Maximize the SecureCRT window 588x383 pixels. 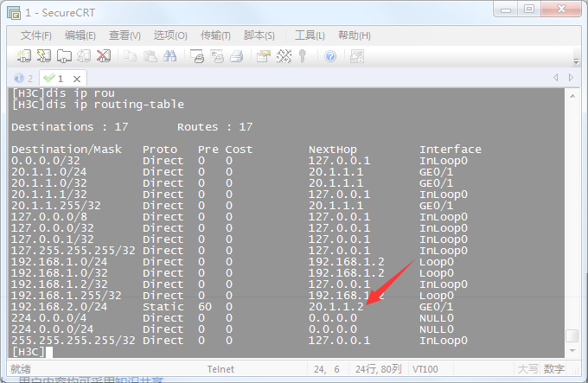[529, 9]
